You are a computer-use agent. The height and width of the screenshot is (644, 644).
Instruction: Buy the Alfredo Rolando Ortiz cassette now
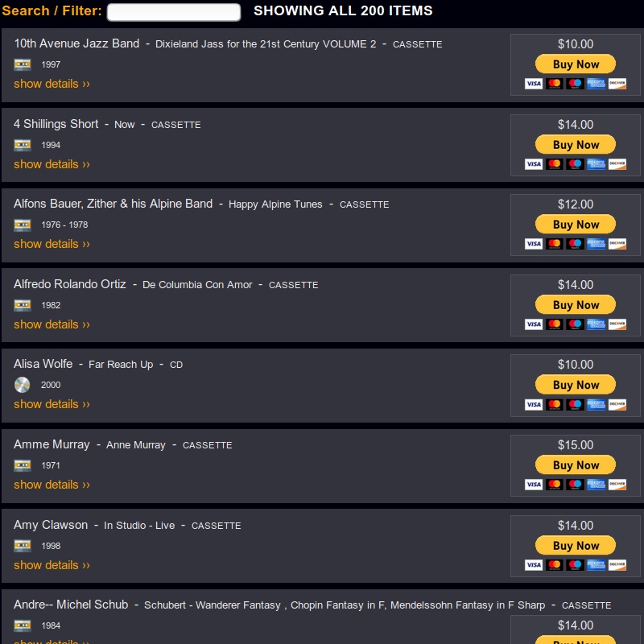point(576,305)
